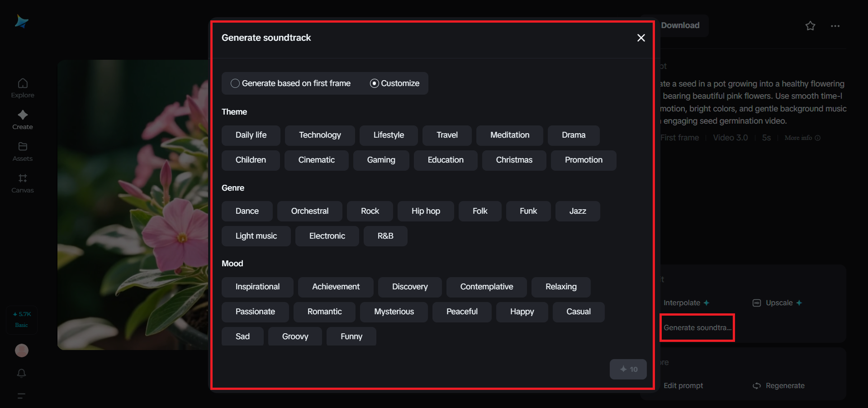Confirm soundtrack generation for 10 credits
Screen dimensions: 868x408
pyautogui.click(x=628, y=369)
